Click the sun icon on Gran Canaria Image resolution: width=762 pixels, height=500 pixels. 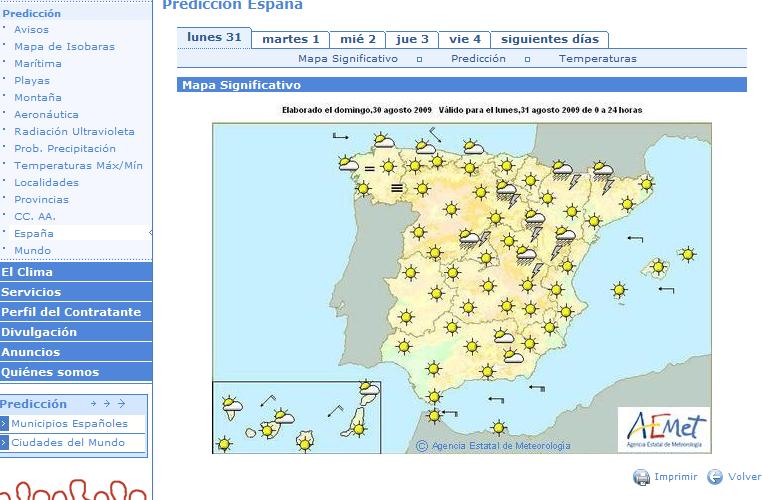click(305, 444)
